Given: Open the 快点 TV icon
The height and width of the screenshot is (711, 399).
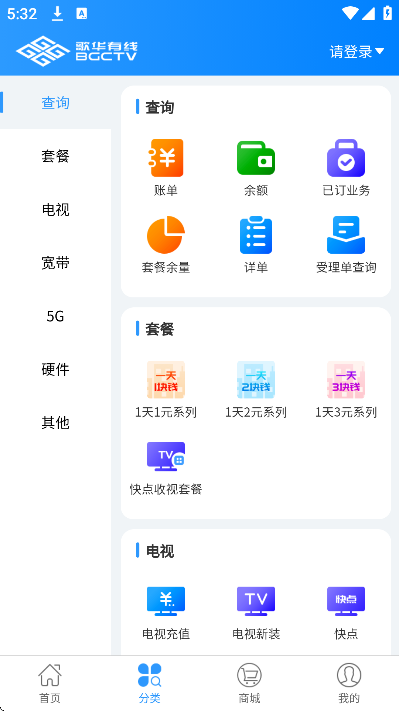Looking at the screenshot, I should click(346, 601).
